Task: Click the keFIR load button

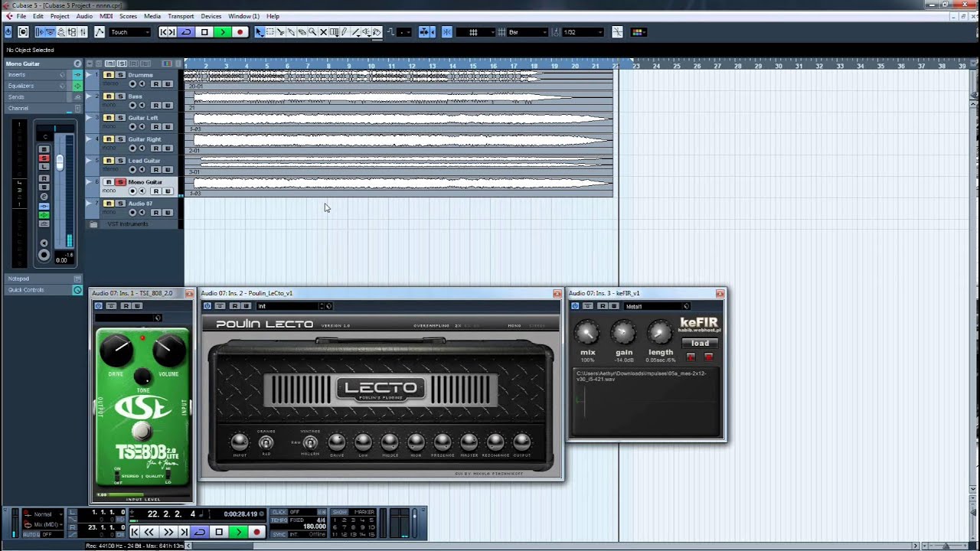Action: 700,344
